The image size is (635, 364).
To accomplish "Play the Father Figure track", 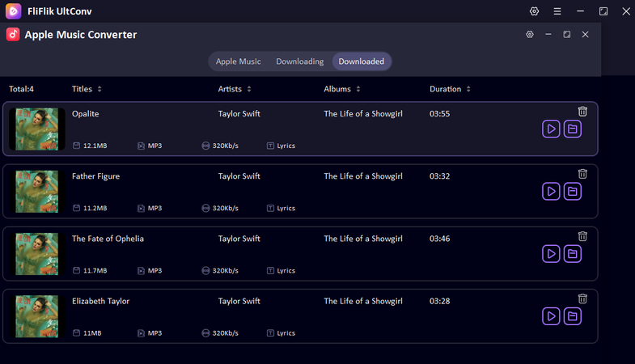I will [x=551, y=192].
